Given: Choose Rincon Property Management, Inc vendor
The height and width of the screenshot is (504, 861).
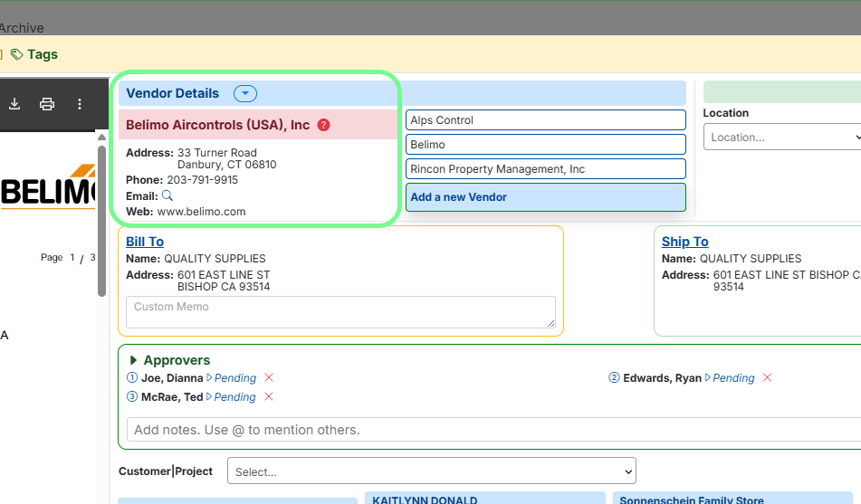Looking at the screenshot, I should 545,169.
